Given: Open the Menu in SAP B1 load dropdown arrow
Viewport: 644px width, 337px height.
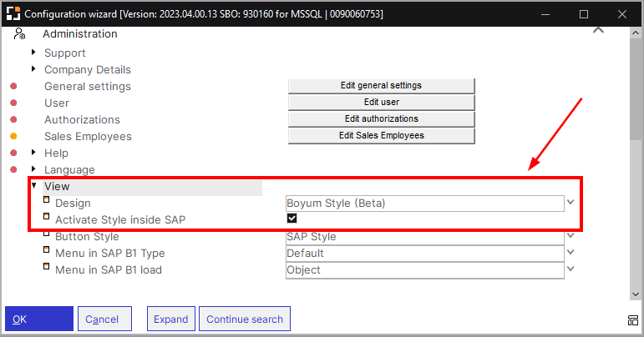Looking at the screenshot, I should [570, 269].
